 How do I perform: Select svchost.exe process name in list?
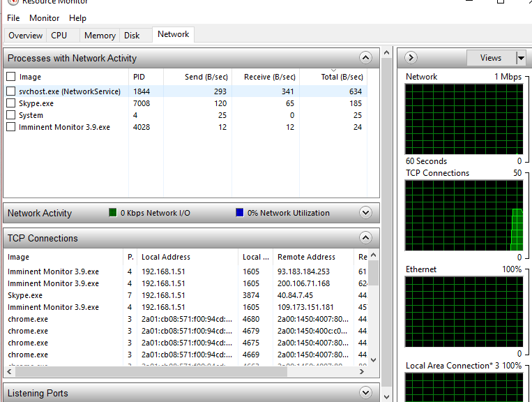(70, 91)
